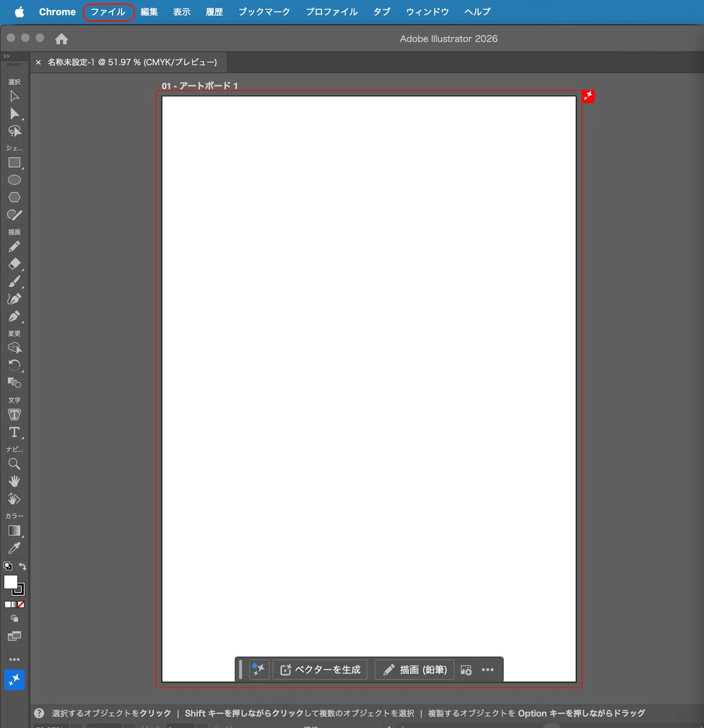Image resolution: width=704 pixels, height=728 pixels.
Task: Select the Eraser tool
Action: point(15,264)
